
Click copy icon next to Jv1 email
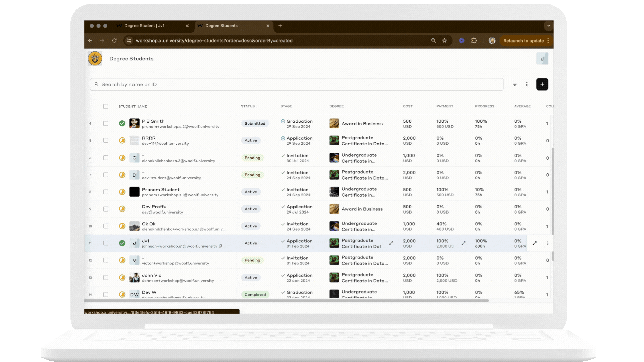220,246
